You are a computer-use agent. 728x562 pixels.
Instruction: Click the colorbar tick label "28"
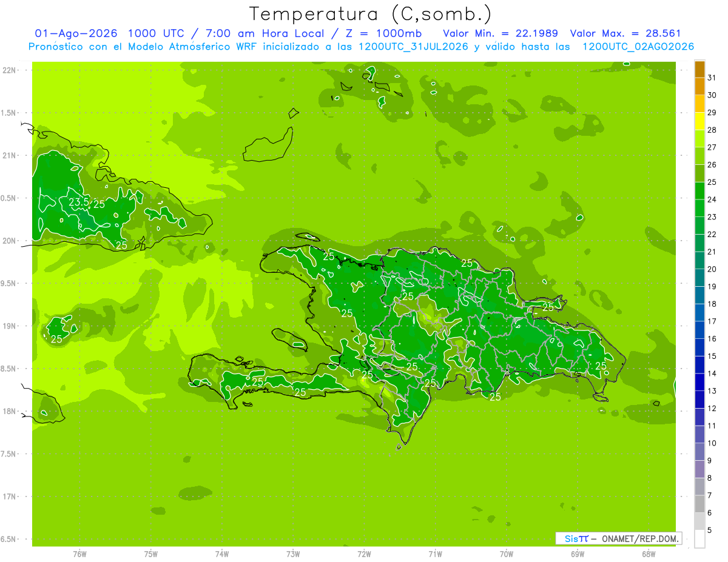pos(712,130)
